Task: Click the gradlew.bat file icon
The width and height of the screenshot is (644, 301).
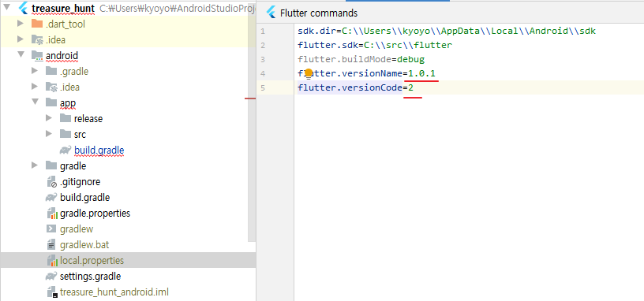Action: (x=51, y=245)
